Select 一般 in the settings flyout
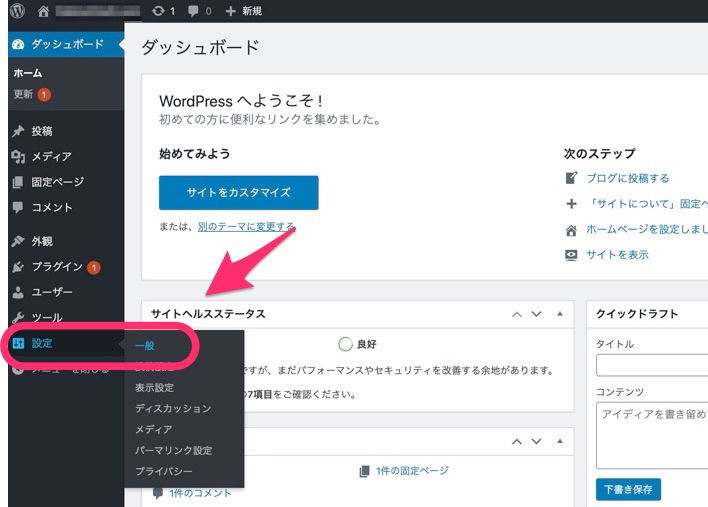The height and width of the screenshot is (507, 708). tap(145, 346)
